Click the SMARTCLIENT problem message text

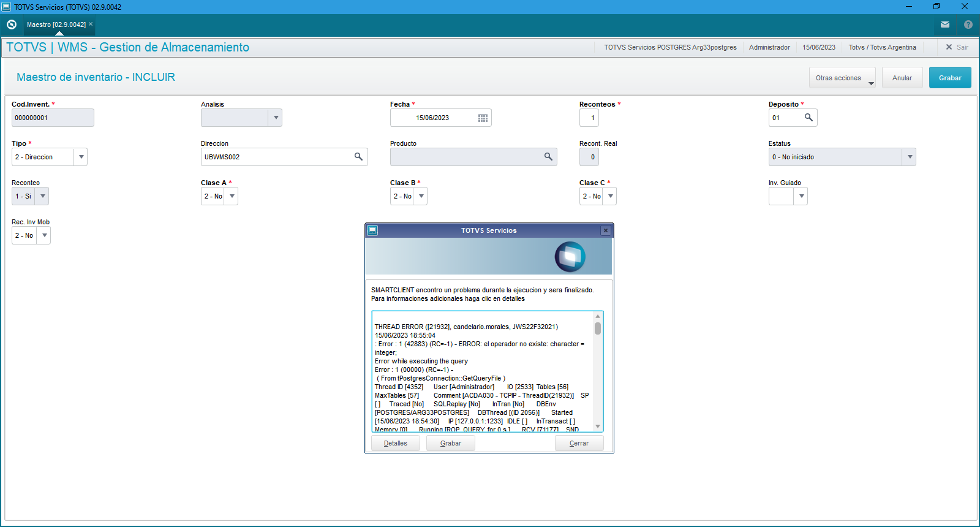point(482,294)
